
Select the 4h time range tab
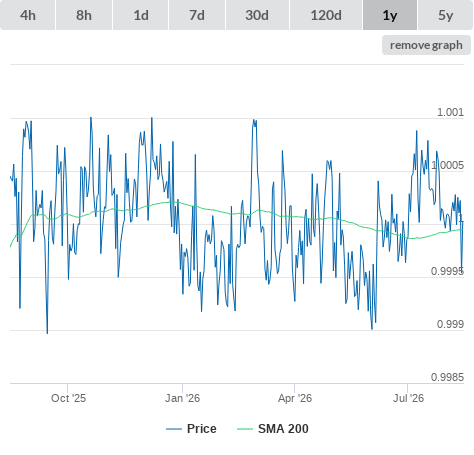pyautogui.click(x=27, y=15)
